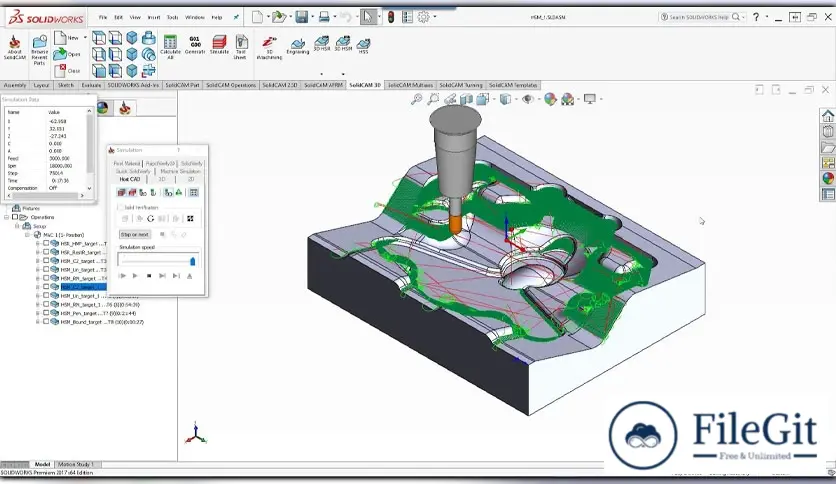Click the Edit Appearance color sphere
This screenshot has width=836, height=484.
[550, 99]
